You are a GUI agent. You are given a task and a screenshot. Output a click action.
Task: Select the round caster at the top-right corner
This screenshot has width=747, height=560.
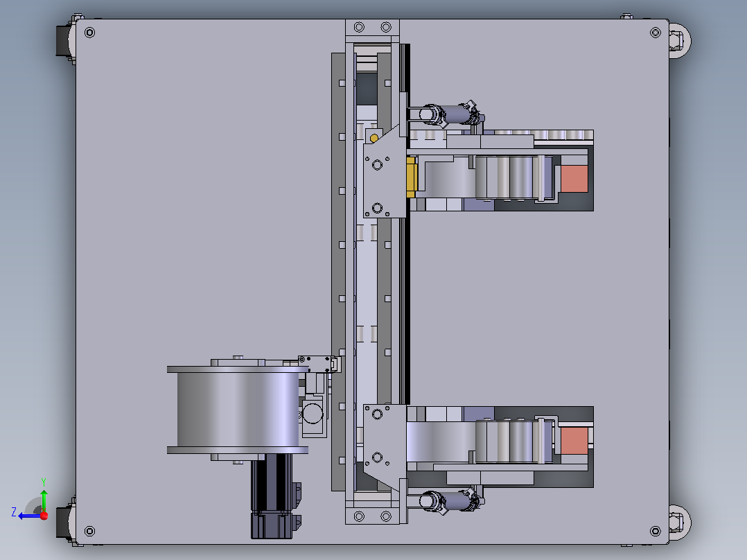tap(679, 40)
